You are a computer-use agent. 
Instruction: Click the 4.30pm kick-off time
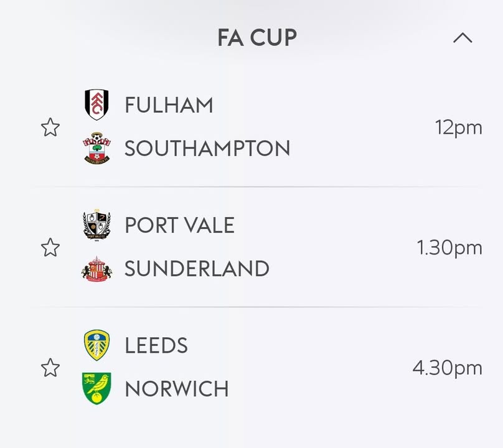(x=447, y=368)
